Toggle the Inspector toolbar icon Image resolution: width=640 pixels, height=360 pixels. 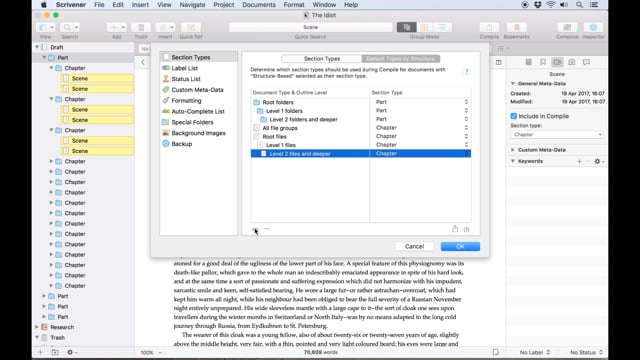coord(593,27)
